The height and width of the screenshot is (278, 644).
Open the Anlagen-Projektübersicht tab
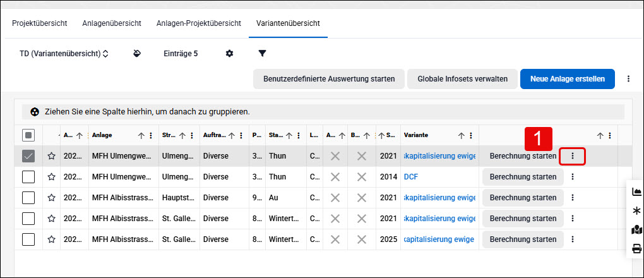point(199,23)
